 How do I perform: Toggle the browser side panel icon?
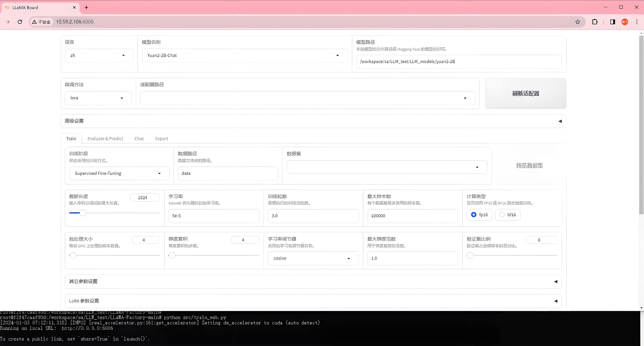(x=612, y=22)
